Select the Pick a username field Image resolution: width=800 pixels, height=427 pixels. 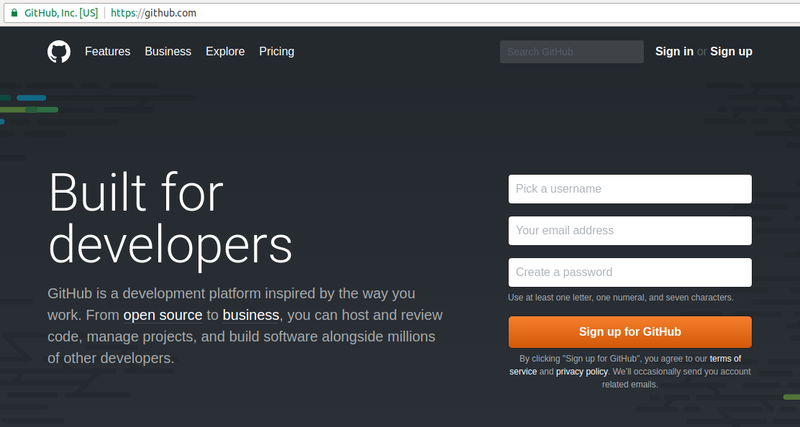[x=630, y=189]
